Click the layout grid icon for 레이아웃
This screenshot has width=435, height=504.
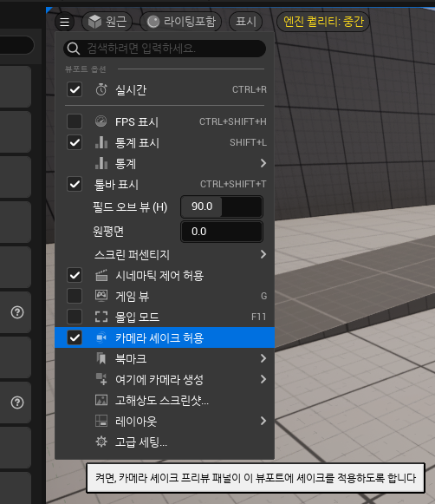pyautogui.click(x=101, y=421)
